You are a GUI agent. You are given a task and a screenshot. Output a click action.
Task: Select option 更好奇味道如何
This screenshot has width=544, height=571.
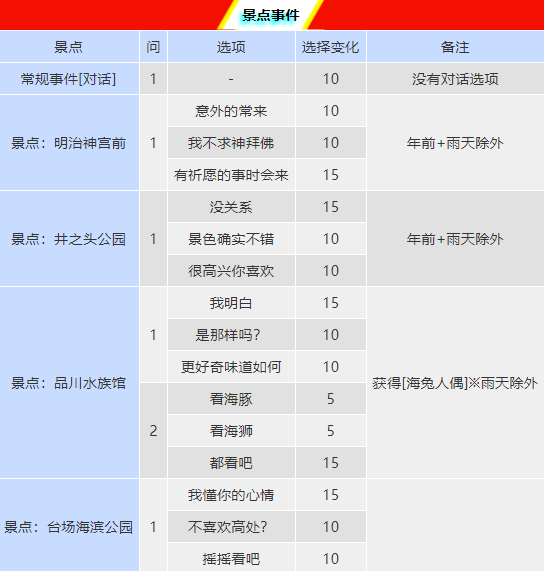231,367
